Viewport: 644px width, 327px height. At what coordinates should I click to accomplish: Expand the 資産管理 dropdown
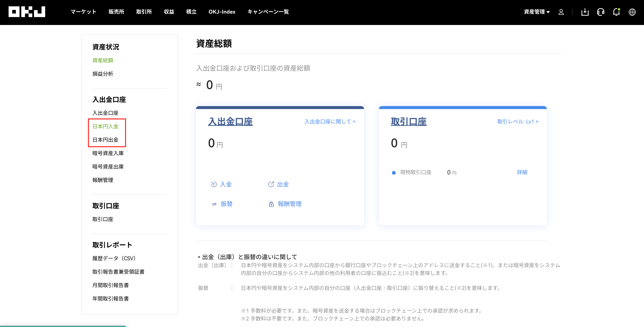point(537,12)
